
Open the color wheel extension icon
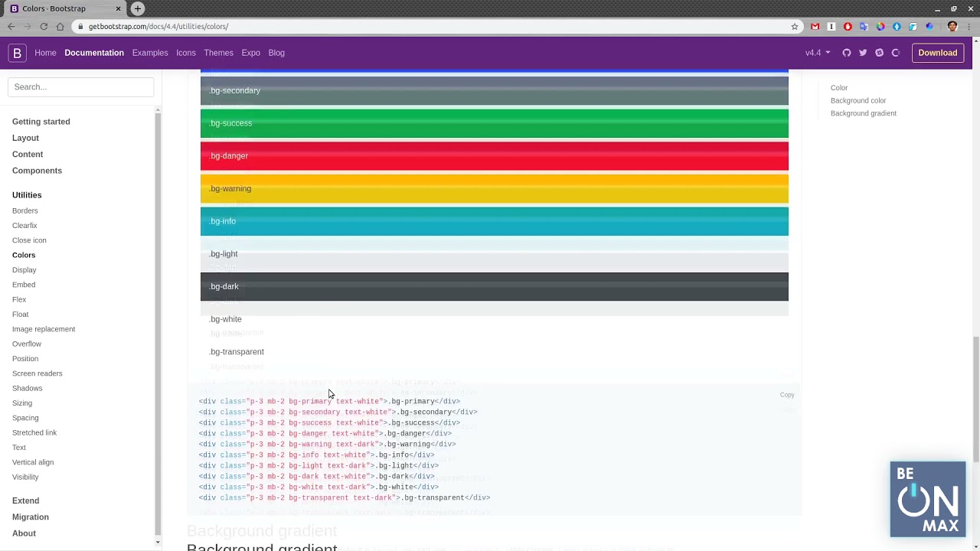880,26
